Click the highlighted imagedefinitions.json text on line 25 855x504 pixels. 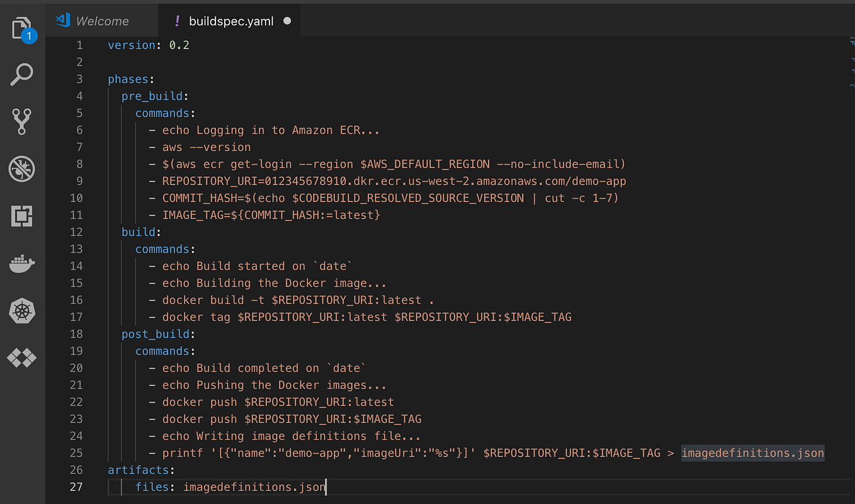click(x=752, y=452)
